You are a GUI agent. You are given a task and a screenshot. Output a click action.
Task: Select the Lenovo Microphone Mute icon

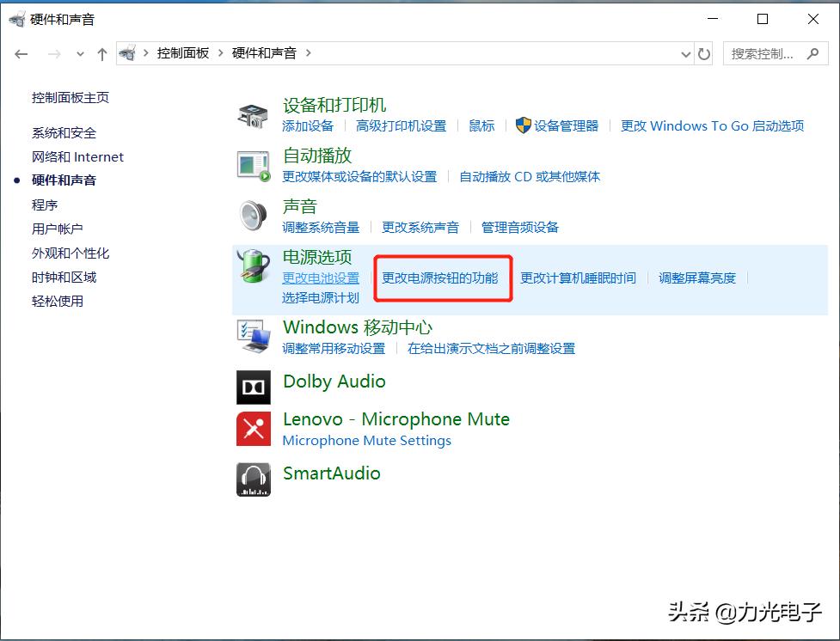click(x=253, y=430)
